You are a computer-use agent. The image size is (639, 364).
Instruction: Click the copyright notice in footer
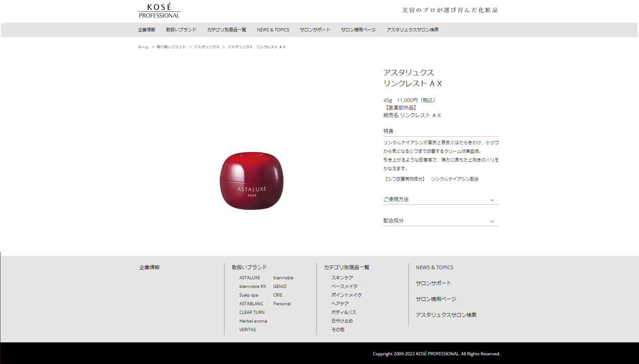point(437,354)
